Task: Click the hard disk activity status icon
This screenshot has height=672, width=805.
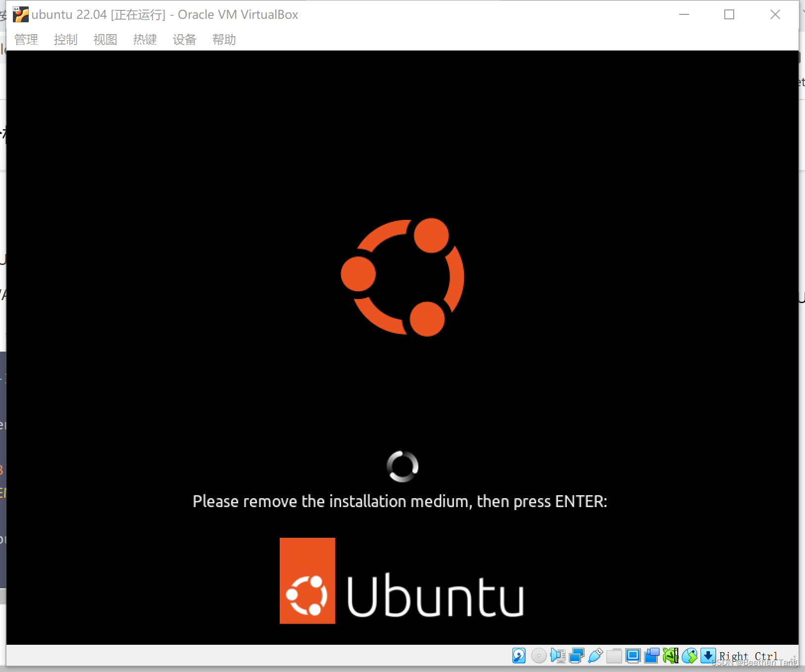Action: [519, 656]
